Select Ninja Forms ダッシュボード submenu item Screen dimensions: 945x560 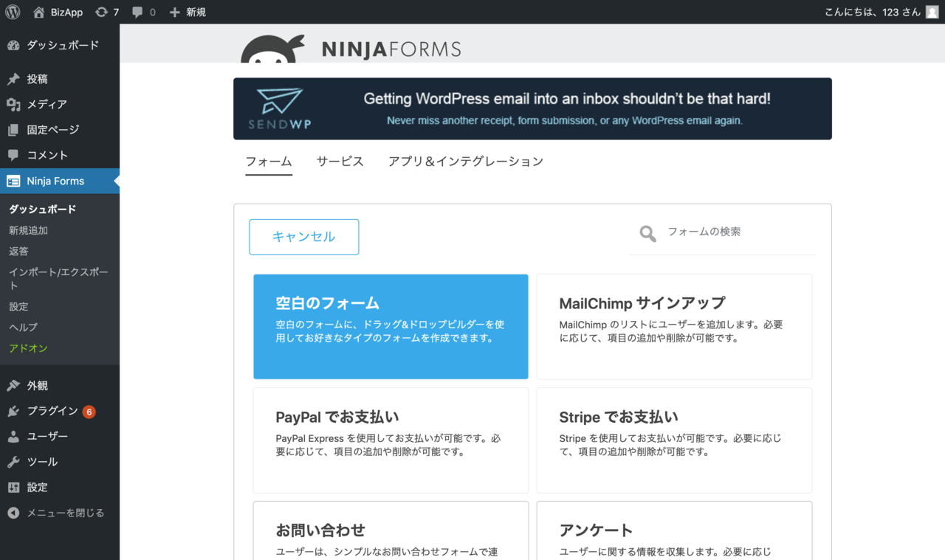(43, 210)
